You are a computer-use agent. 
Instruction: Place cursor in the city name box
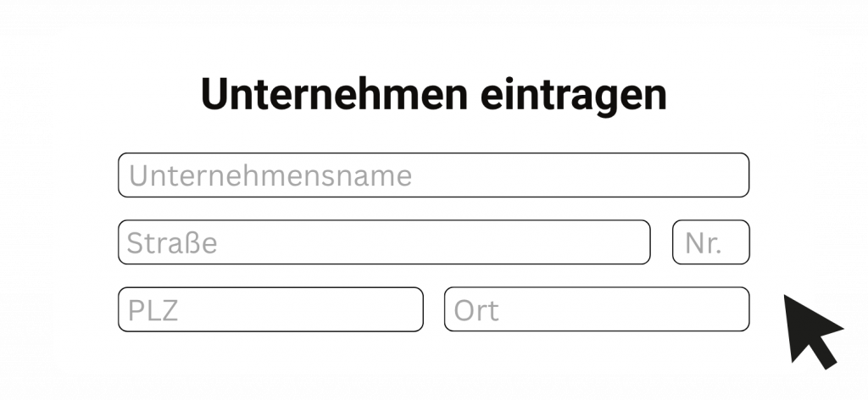627,309
